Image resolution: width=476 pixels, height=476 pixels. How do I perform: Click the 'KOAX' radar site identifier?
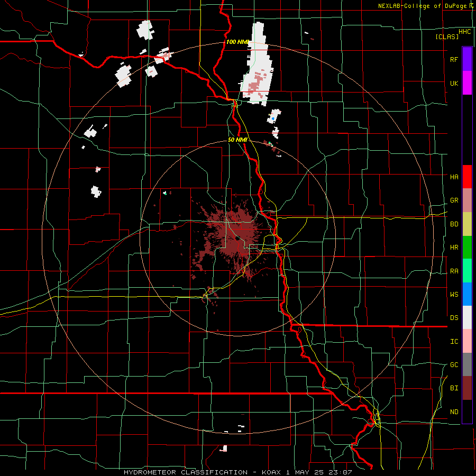click(270, 472)
